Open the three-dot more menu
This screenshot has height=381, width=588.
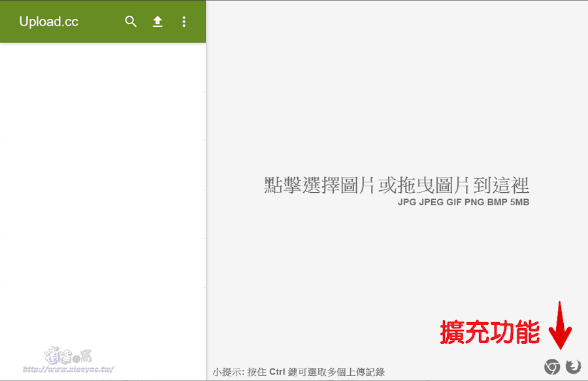pos(184,22)
